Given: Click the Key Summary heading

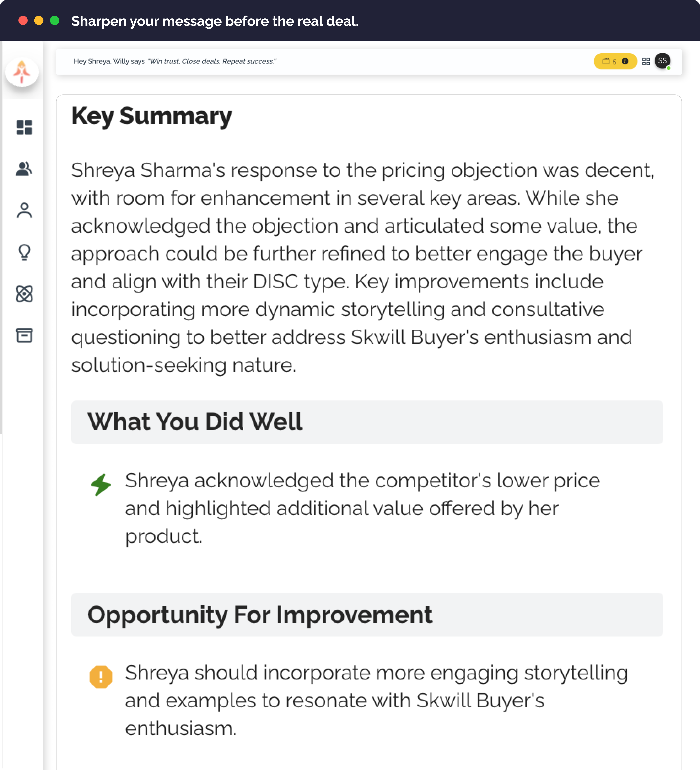Looking at the screenshot, I should tap(152, 116).
